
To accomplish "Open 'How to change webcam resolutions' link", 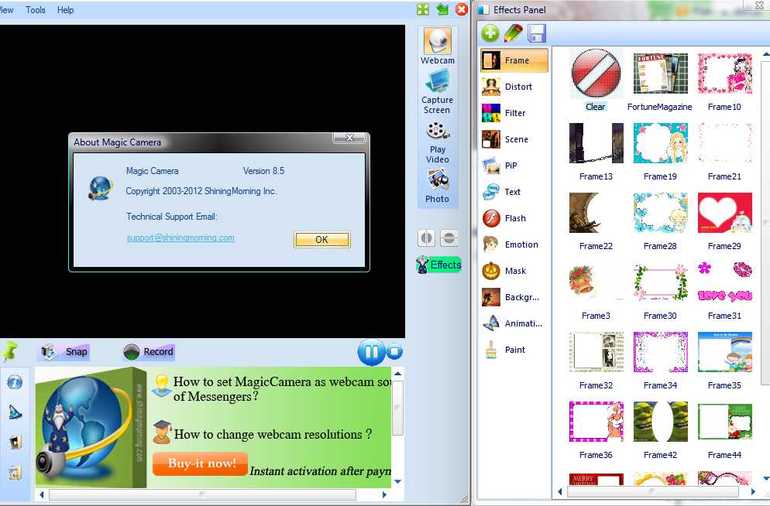I will point(273,434).
